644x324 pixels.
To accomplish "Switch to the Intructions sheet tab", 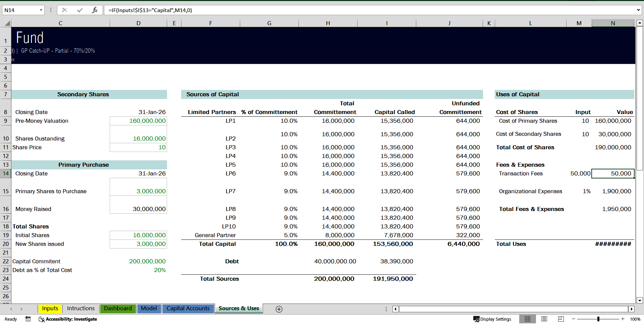I will coord(81,309).
